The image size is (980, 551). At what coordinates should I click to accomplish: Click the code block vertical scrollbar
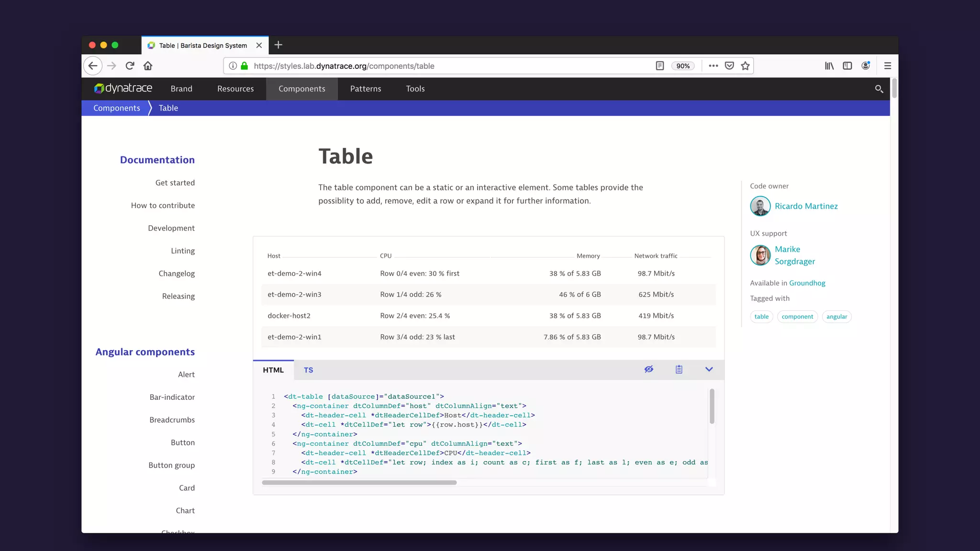[712, 407]
